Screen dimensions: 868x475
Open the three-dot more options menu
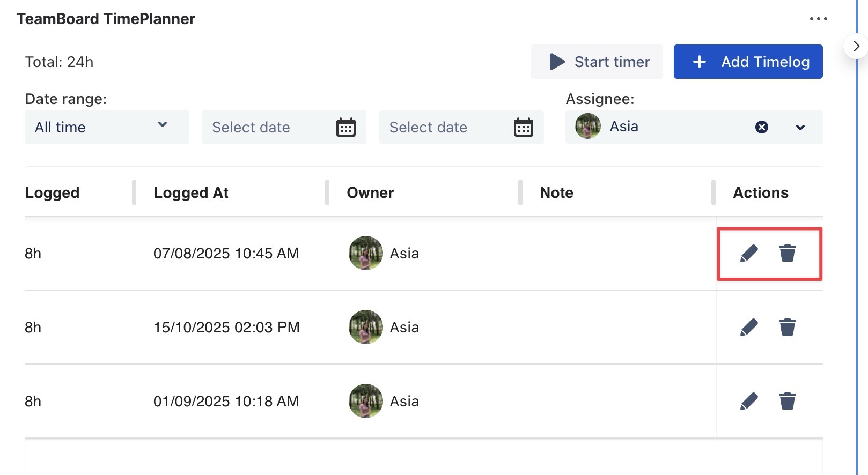818,19
